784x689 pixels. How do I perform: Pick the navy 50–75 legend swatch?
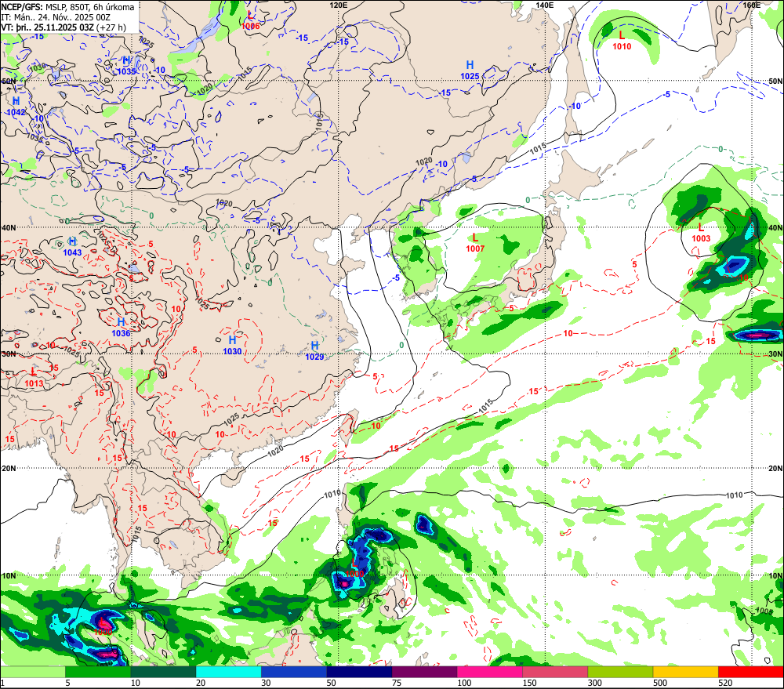(359, 672)
